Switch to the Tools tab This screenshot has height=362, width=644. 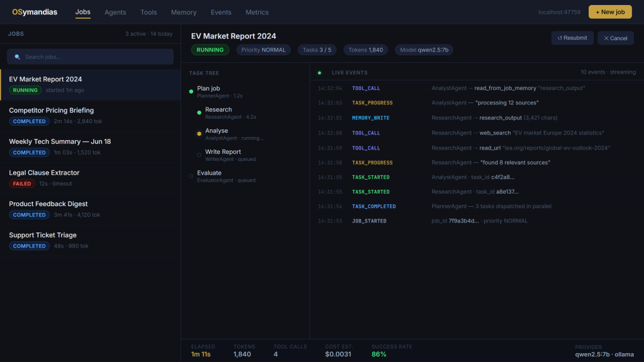[148, 13]
